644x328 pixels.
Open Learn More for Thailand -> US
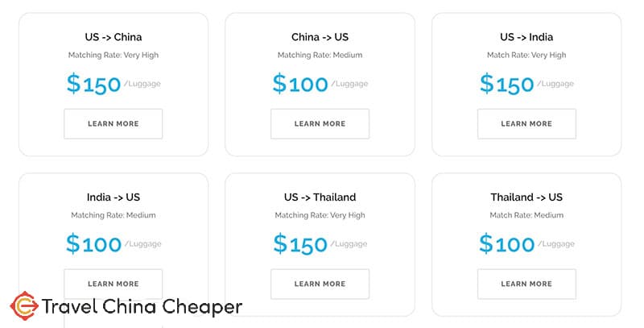pyautogui.click(x=526, y=284)
